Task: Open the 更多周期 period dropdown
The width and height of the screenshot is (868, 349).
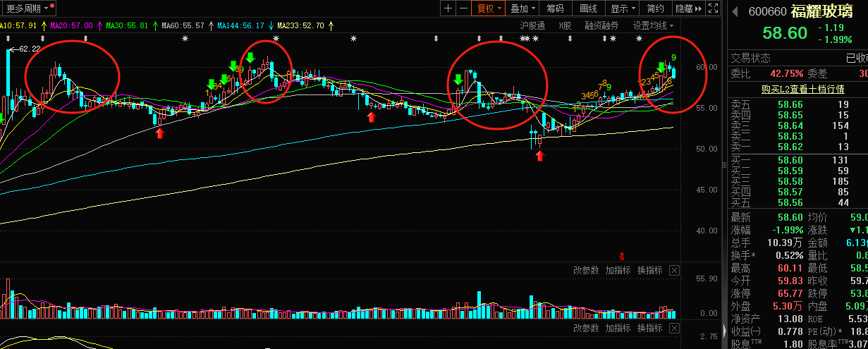Action: click(28, 8)
